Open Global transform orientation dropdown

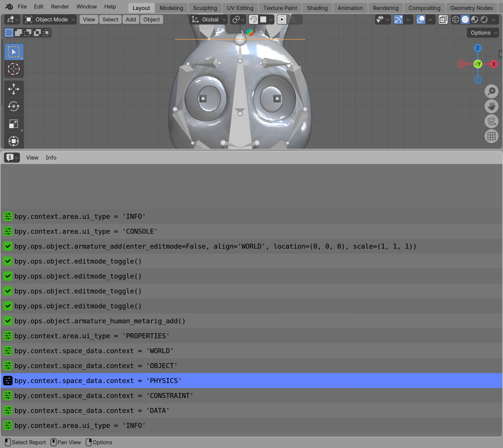208,19
